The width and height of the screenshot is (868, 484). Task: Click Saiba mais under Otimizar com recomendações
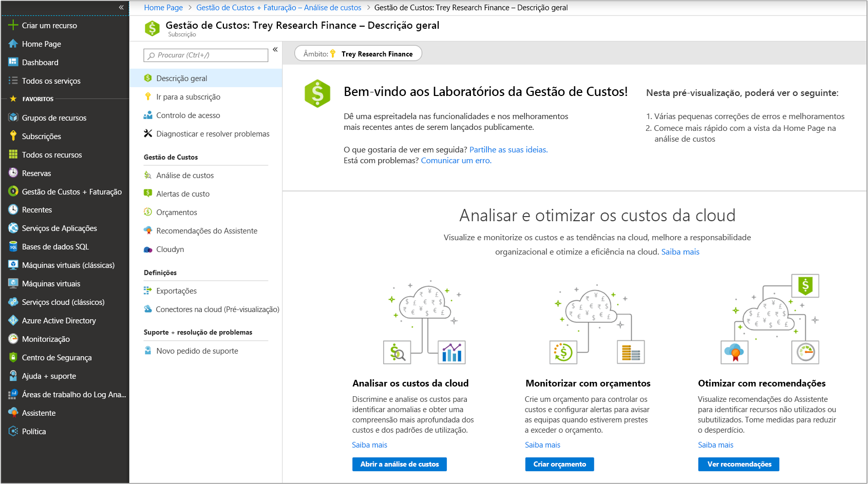tap(715, 444)
